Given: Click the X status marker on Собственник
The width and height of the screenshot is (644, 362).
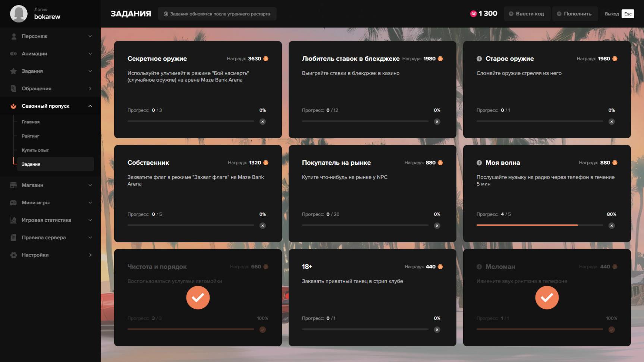Looking at the screenshot, I should click(x=263, y=226).
